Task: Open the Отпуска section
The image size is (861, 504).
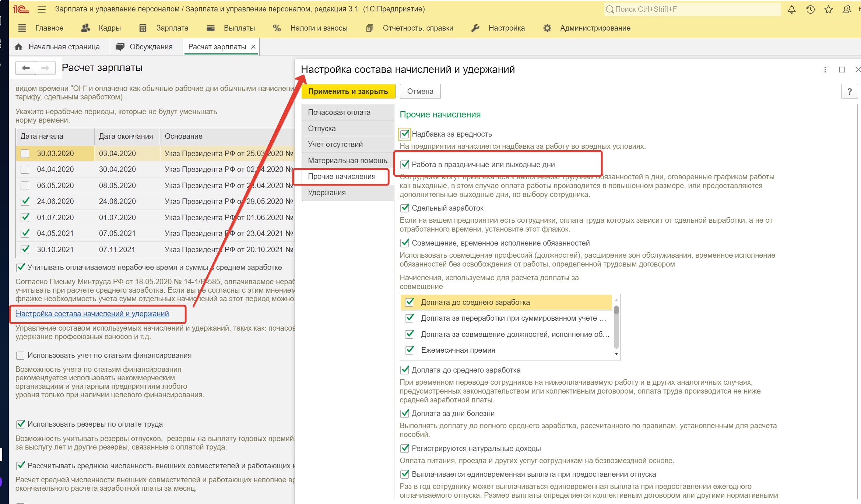Action: (347, 128)
